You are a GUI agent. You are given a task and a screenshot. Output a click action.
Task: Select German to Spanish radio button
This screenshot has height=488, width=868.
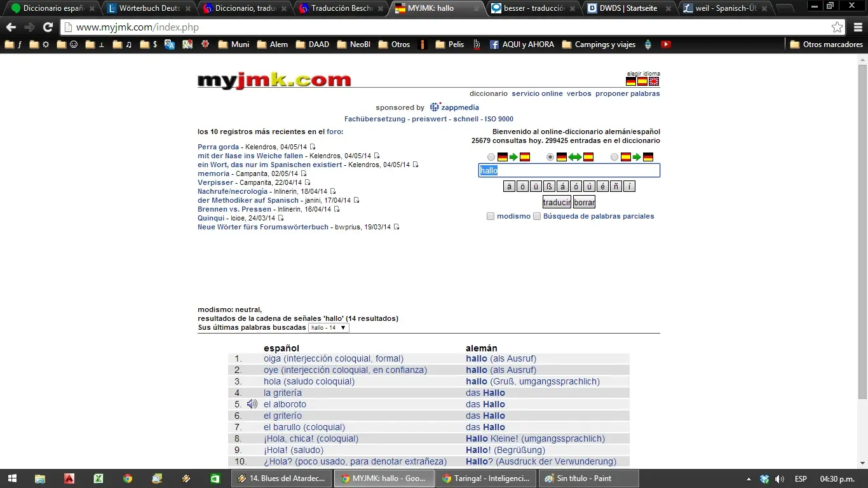tap(491, 157)
